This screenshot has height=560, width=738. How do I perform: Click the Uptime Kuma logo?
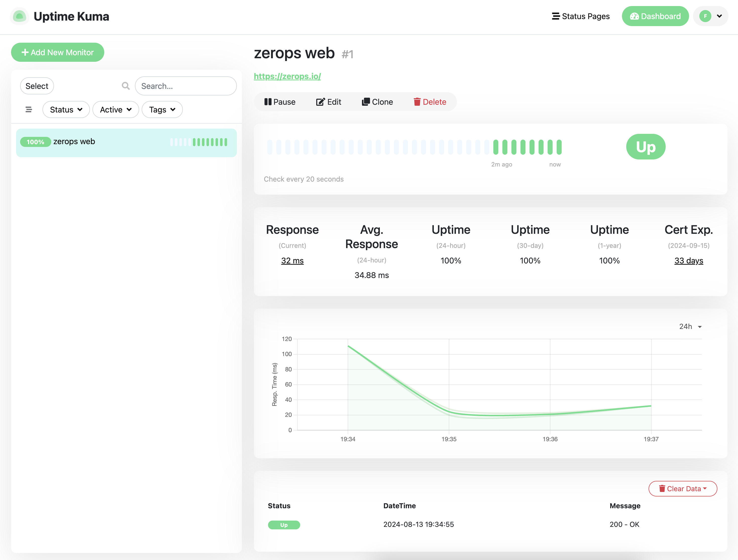[x=19, y=16]
